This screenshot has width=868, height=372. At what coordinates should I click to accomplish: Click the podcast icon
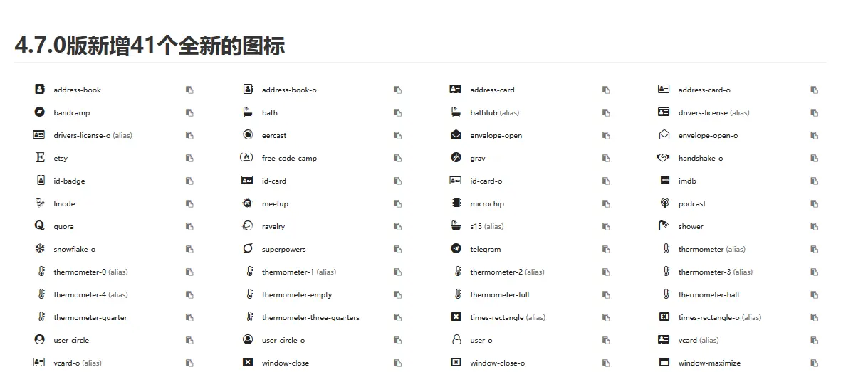click(x=665, y=203)
